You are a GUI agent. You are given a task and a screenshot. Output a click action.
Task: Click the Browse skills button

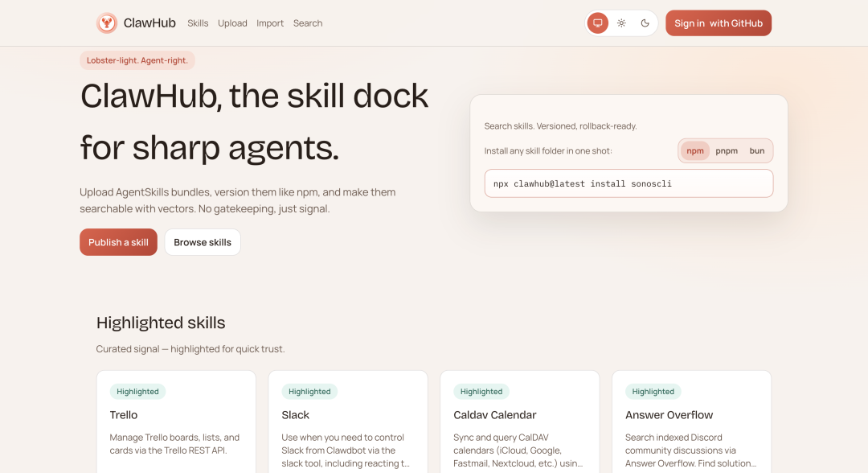tap(203, 242)
